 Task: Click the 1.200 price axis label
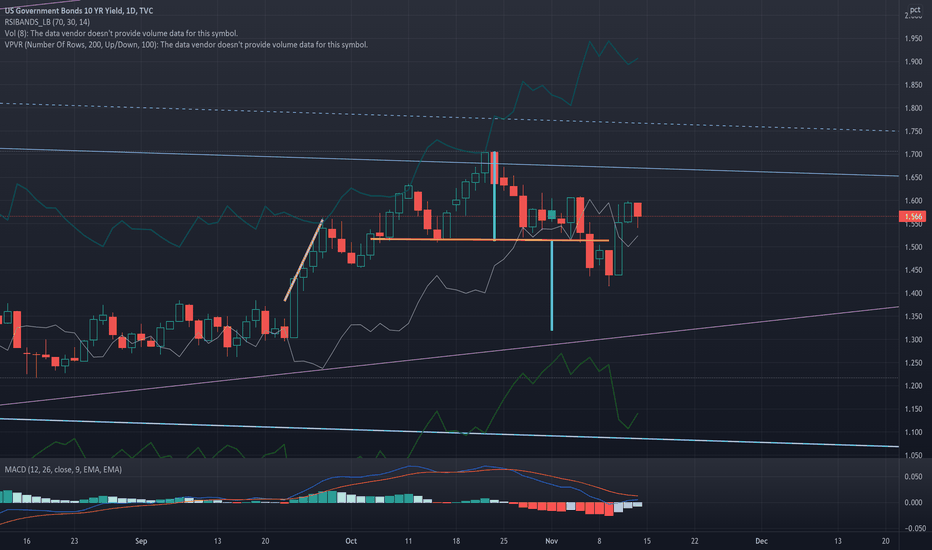(914, 386)
